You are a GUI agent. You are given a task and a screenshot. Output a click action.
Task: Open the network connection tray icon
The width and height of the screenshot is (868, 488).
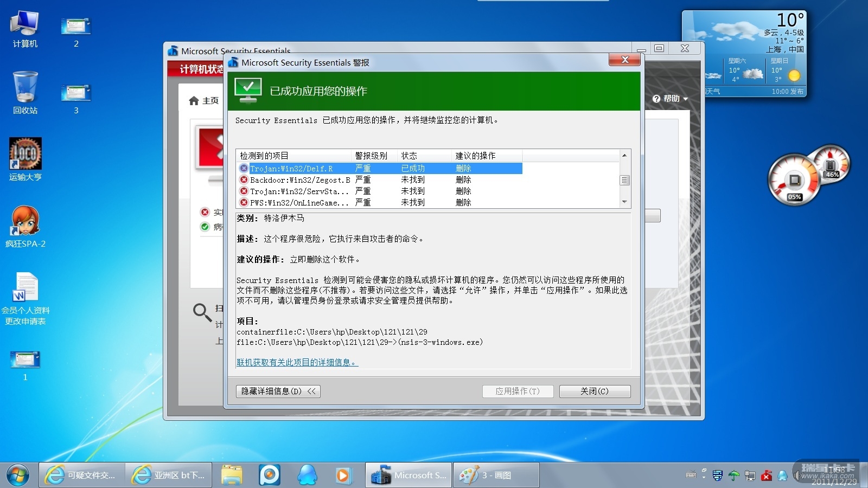(750, 476)
